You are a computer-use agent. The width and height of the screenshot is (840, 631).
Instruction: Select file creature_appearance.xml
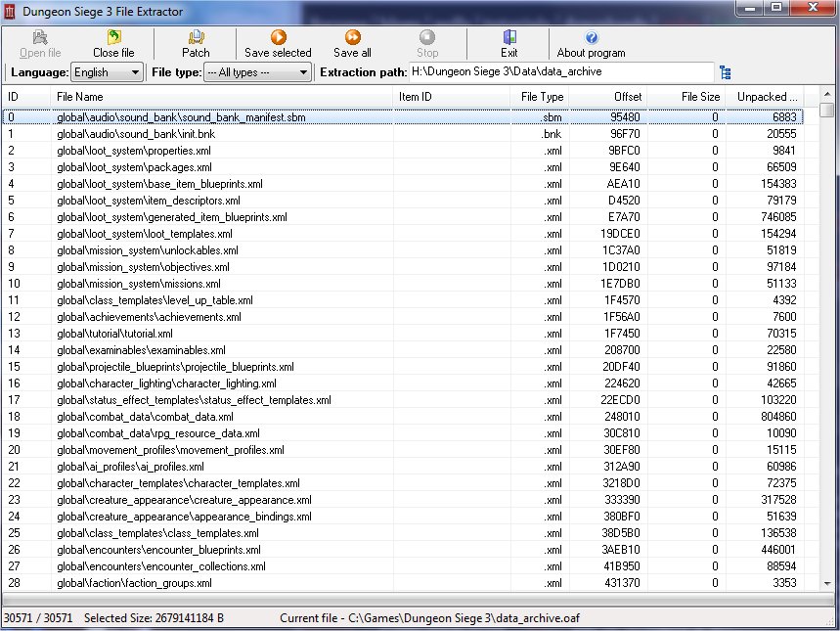pos(403,500)
